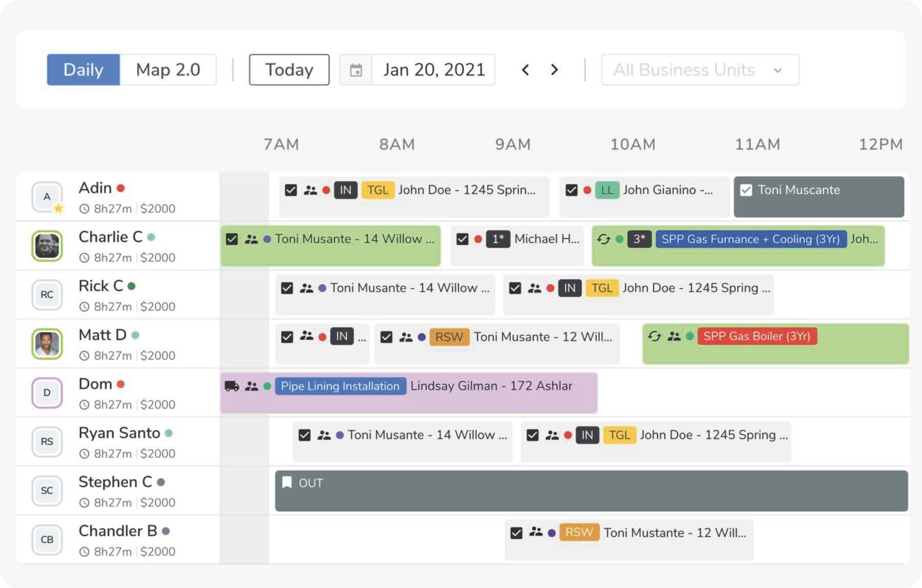Click the people icon on Chandler B's RSW job
This screenshot has height=588, width=922.
pos(535,532)
